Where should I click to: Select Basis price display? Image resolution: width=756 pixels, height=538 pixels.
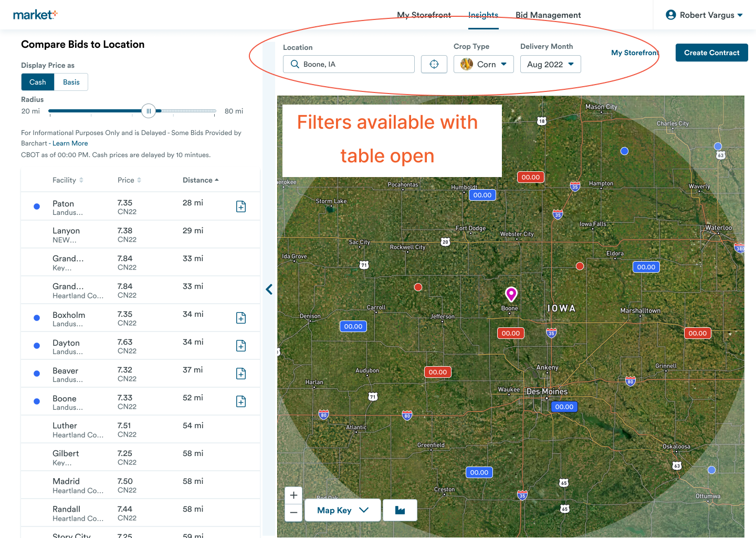(71, 82)
